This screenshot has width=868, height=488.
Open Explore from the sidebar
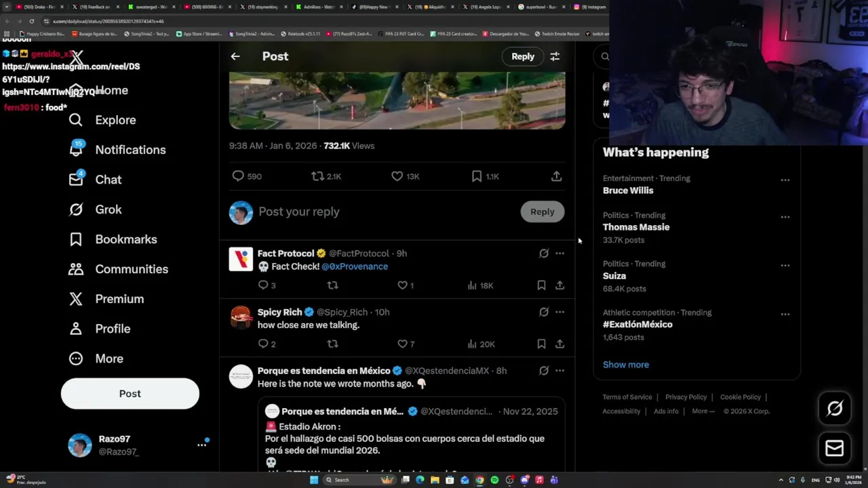(x=102, y=120)
